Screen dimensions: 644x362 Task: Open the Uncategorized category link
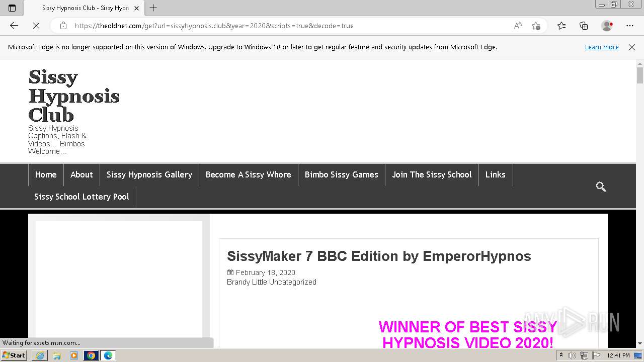pyautogui.click(x=293, y=282)
